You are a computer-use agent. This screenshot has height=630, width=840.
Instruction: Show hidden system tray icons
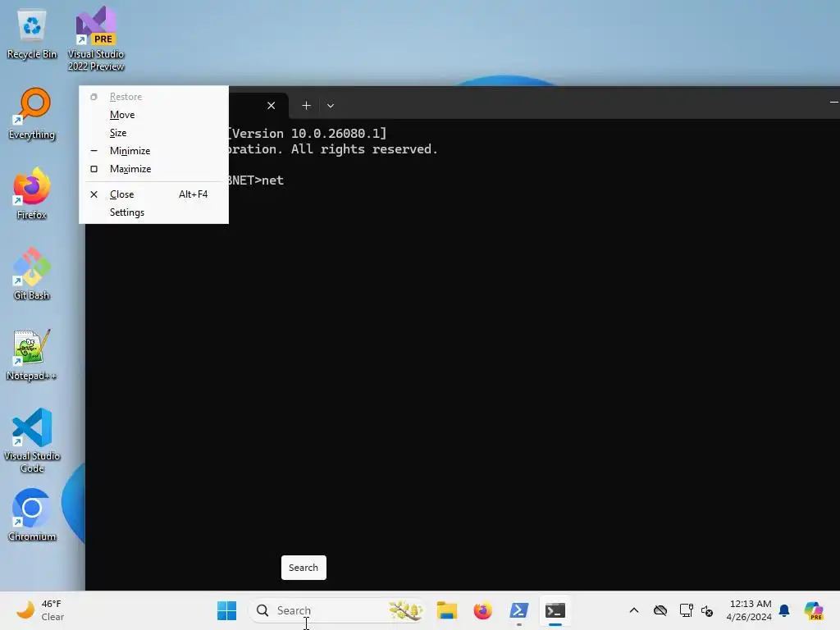point(634,610)
